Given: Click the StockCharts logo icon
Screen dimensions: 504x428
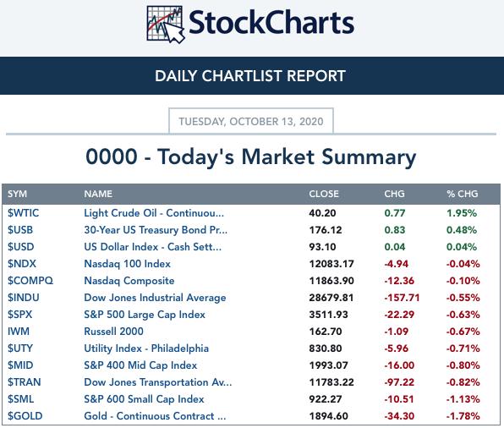Looking at the screenshot, I should (x=166, y=25).
